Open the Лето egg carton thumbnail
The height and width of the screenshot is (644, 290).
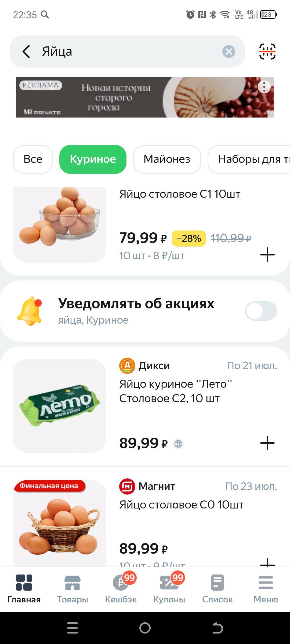(x=60, y=406)
